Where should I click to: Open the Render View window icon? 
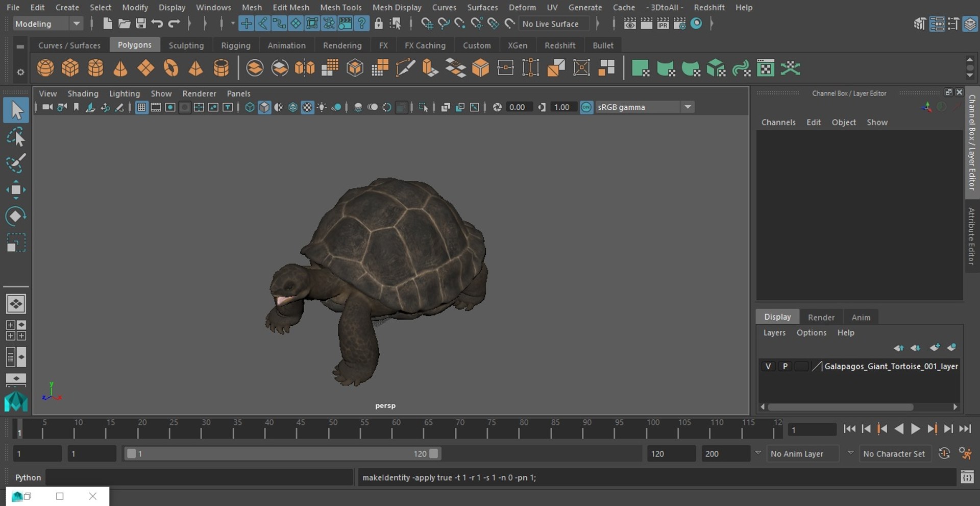[630, 23]
